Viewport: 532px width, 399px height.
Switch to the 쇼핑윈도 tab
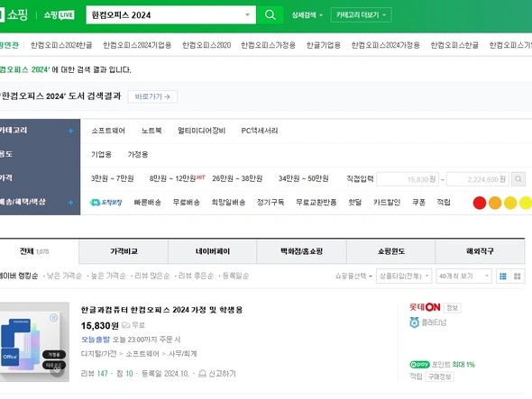(390, 251)
